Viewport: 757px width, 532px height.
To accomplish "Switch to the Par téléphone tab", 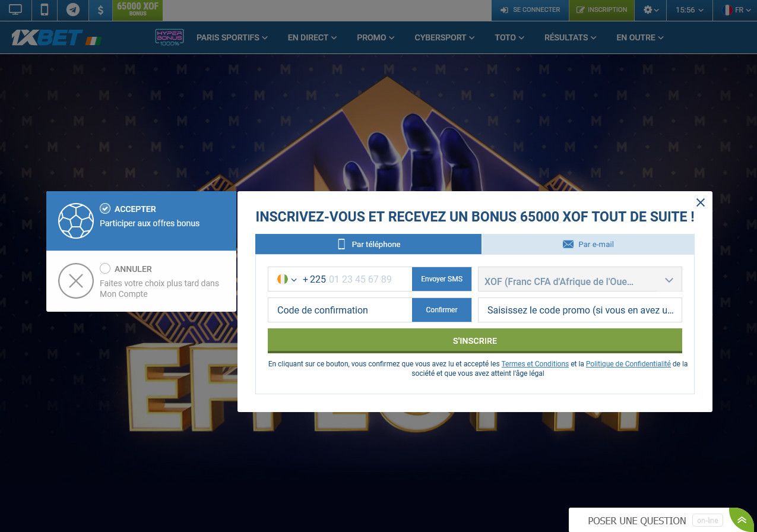I will point(368,244).
